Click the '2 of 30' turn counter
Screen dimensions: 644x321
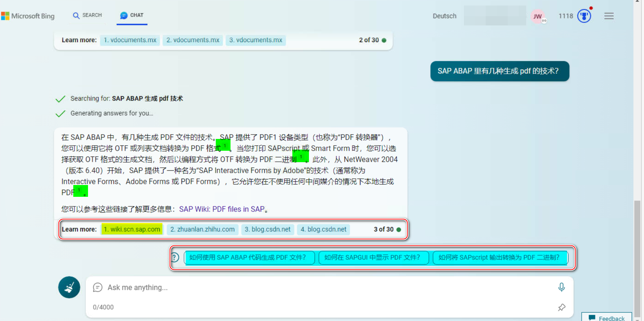pyautogui.click(x=369, y=40)
